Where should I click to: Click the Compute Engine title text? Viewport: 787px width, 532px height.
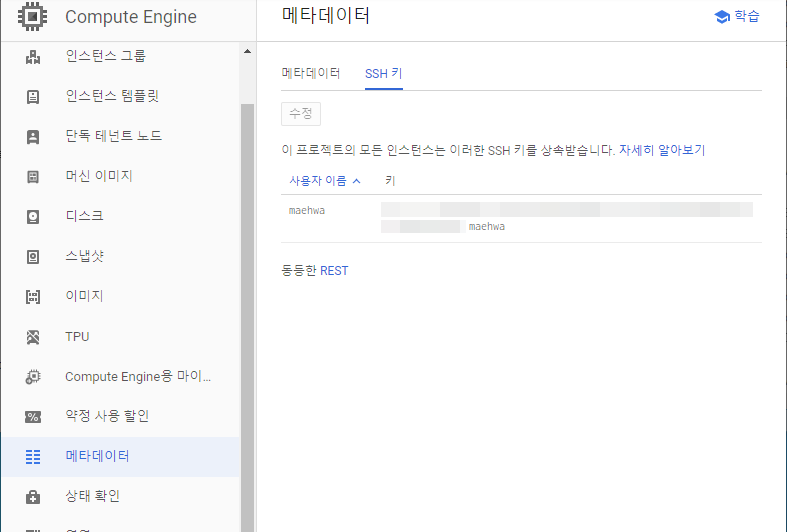pyautogui.click(x=131, y=17)
